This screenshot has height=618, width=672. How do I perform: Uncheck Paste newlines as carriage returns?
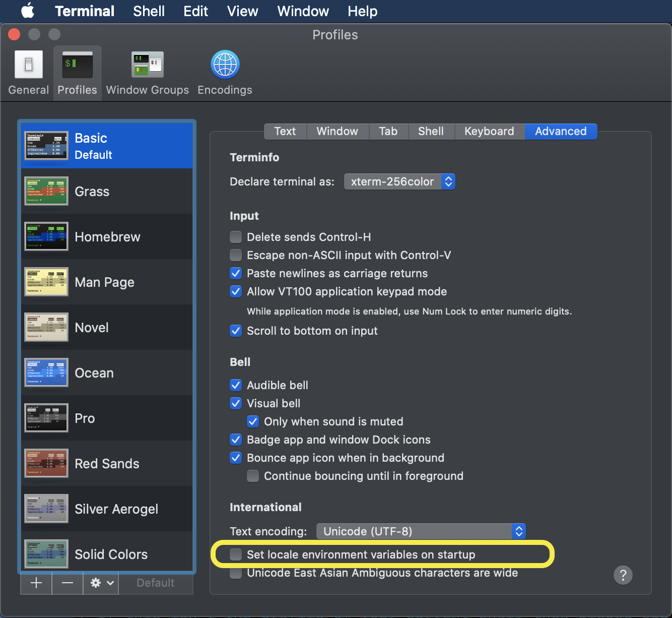(x=236, y=273)
